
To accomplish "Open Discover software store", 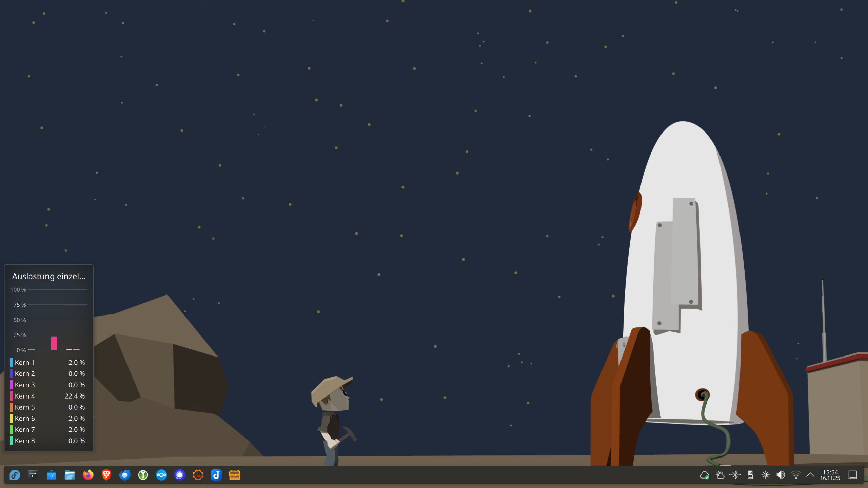I will [x=51, y=475].
